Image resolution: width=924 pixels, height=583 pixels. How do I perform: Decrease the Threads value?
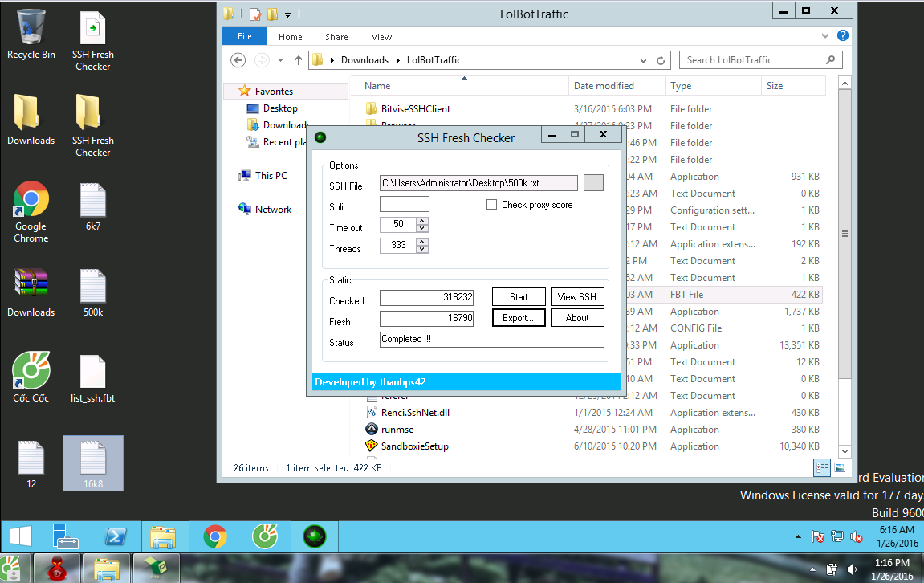tap(422, 249)
